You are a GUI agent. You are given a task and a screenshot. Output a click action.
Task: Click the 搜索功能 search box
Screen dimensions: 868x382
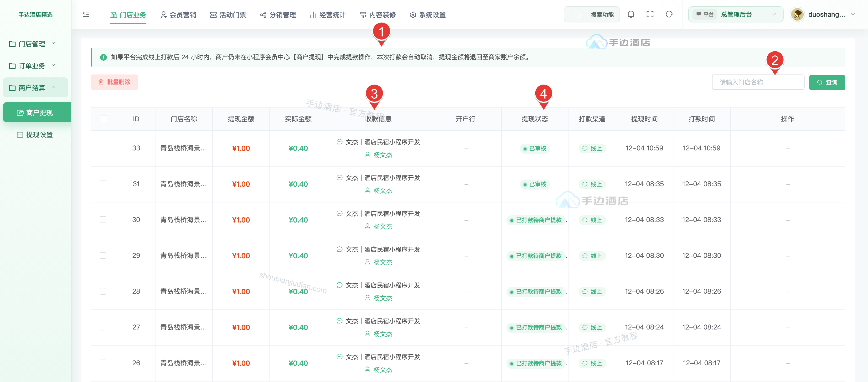coord(592,15)
